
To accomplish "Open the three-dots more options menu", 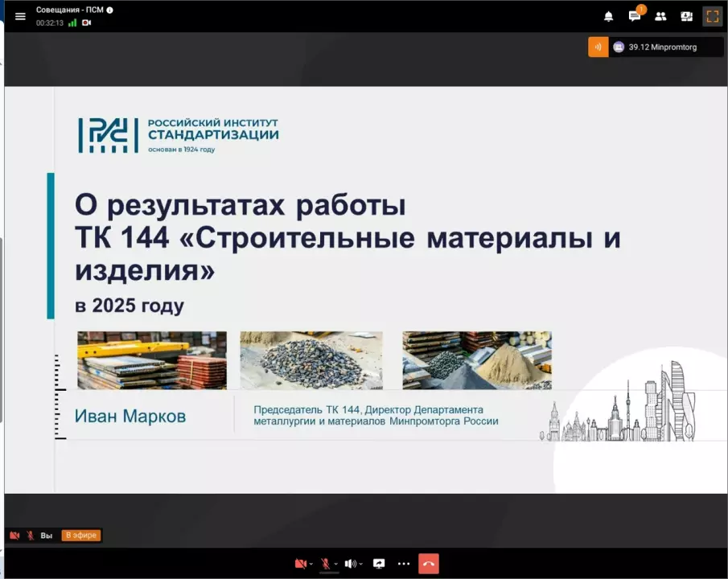I will point(404,564).
